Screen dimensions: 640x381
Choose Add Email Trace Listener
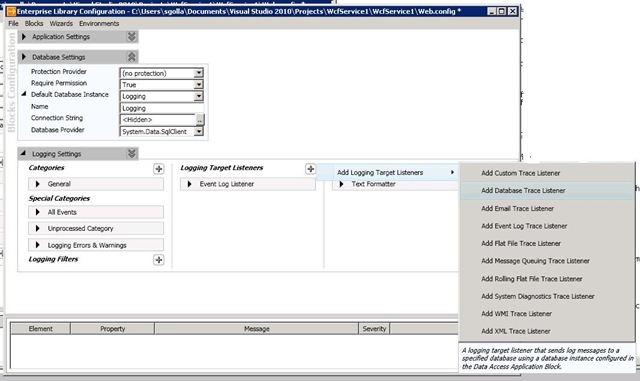[547, 209]
